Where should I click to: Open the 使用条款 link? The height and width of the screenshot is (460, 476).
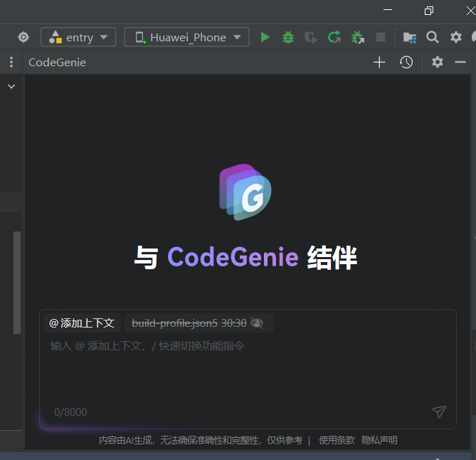coord(337,440)
